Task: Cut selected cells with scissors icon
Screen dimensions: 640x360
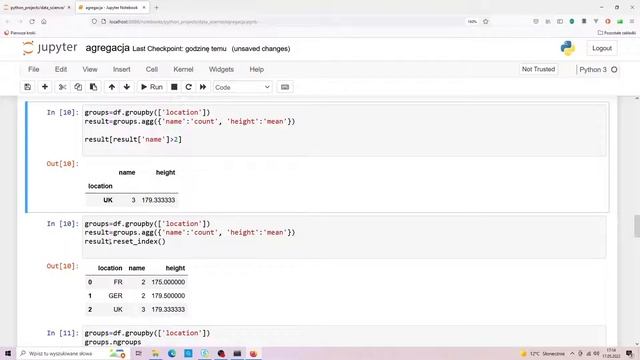Action: point(62,87)
